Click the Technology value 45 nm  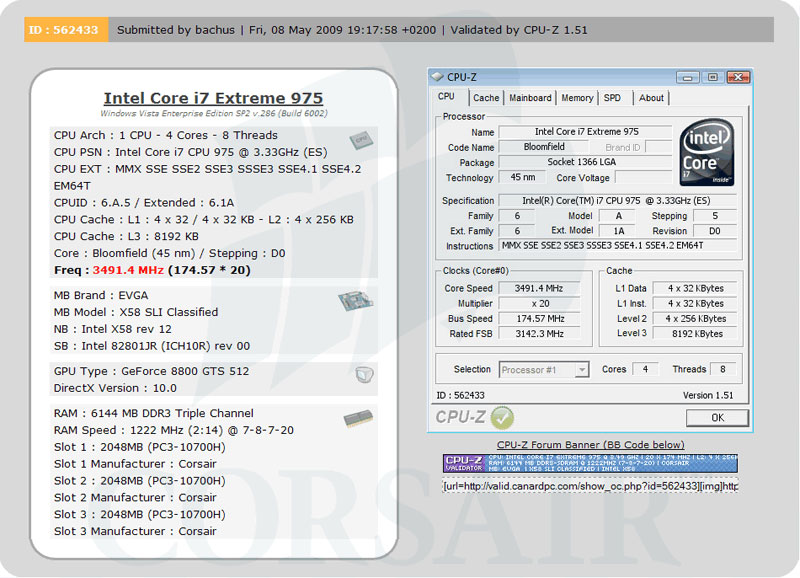522,177
